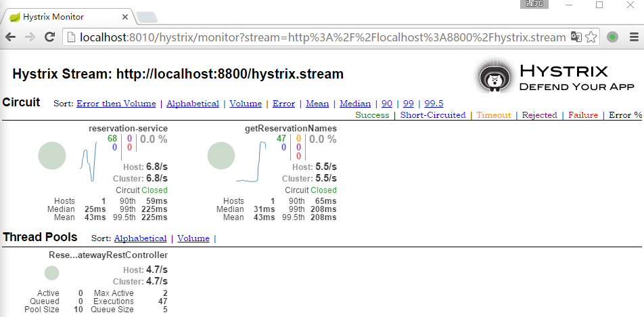Click the Hystrix porcupine logo
The image size is (644, 317).
494,76
